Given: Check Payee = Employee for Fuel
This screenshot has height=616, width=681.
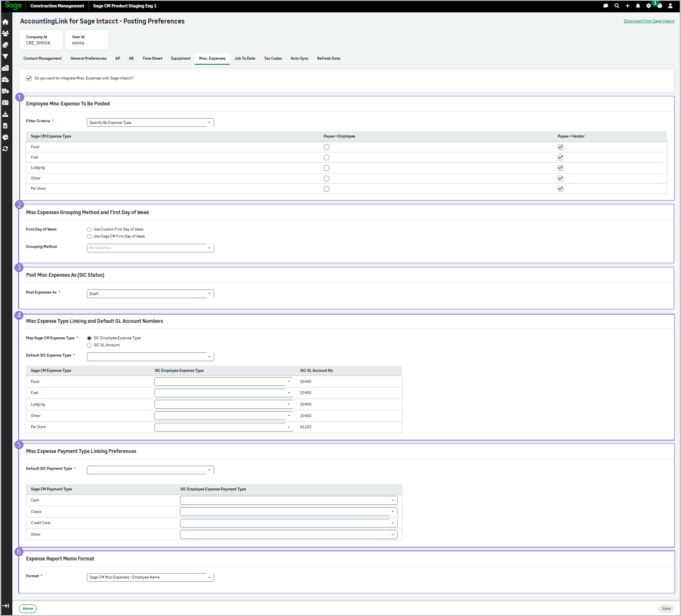Looking at the screenshot, I should [326, 157].
